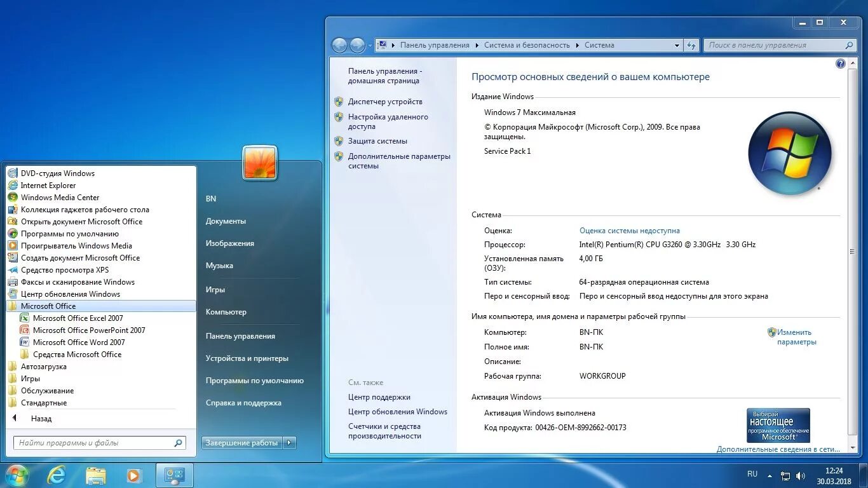Open BN user folder in Start menu
868x488 pixels.
coord(211,199)
